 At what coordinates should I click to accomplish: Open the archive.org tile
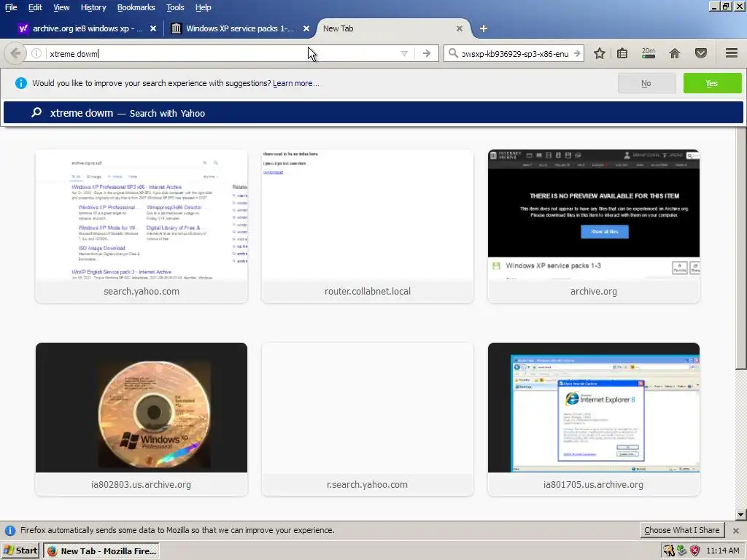click(594, 226)
